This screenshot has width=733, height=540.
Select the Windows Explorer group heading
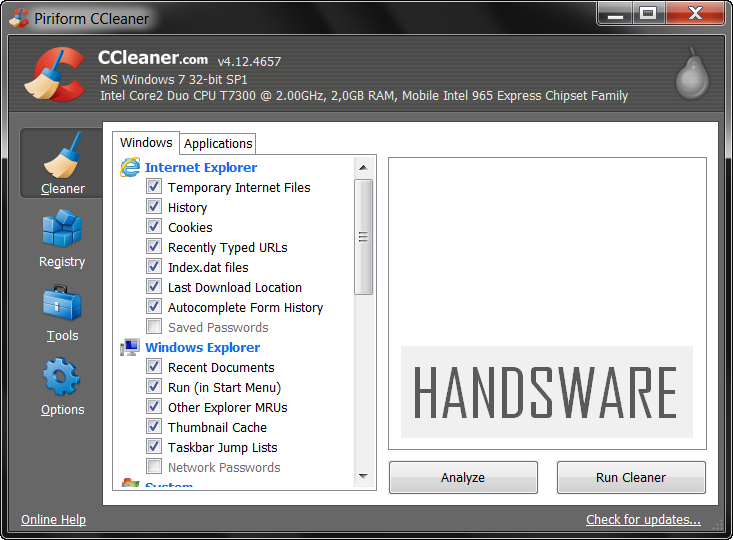[202, 347]
